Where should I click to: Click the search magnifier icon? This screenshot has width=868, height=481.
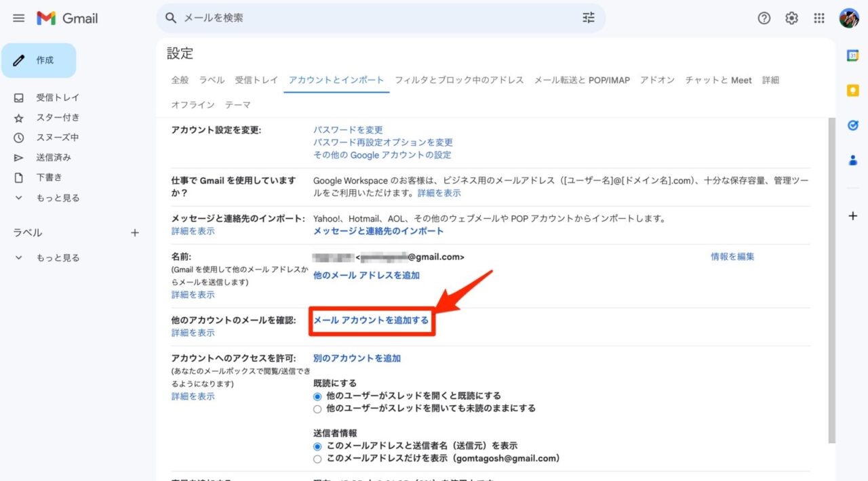171,18
